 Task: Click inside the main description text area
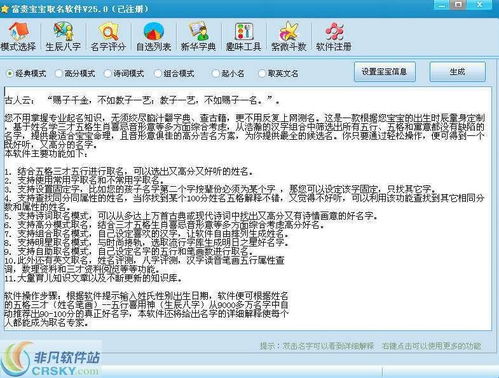[x=248, y=208]
